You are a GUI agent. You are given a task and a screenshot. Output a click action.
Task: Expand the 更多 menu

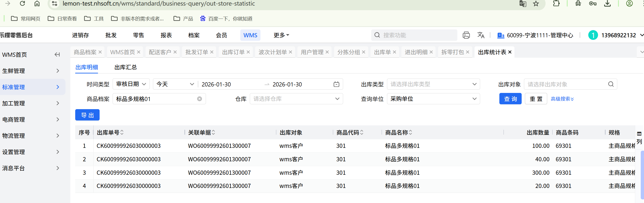[281, 35]
